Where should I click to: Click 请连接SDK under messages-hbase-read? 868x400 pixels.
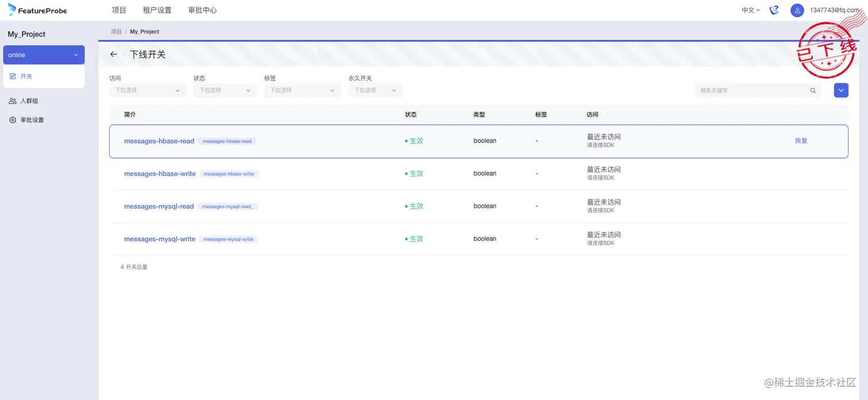pyautogui.click(x=600, y=145)
